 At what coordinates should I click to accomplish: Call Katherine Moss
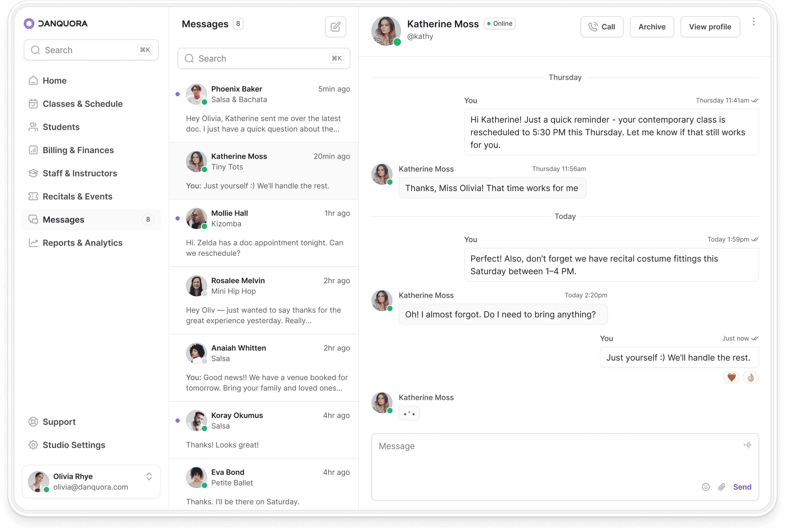click(x=601, y=27)
